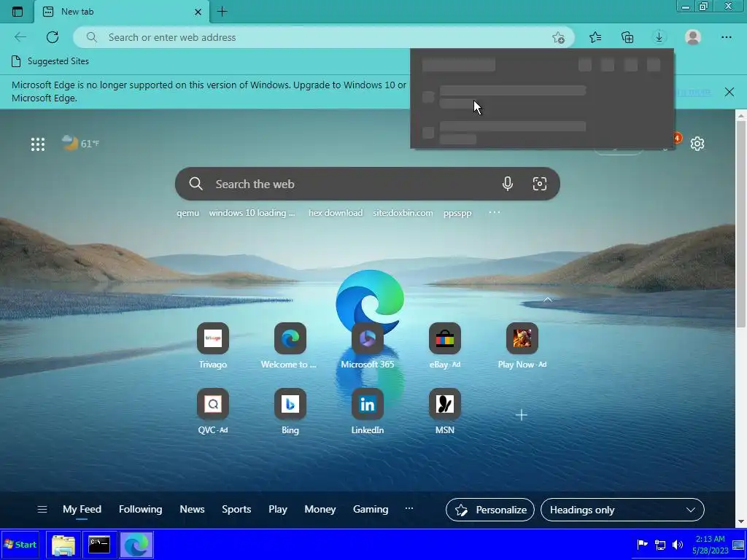Click Show desktop button in tray
This screenshot has width=747, height=560.
click(739, 545)
